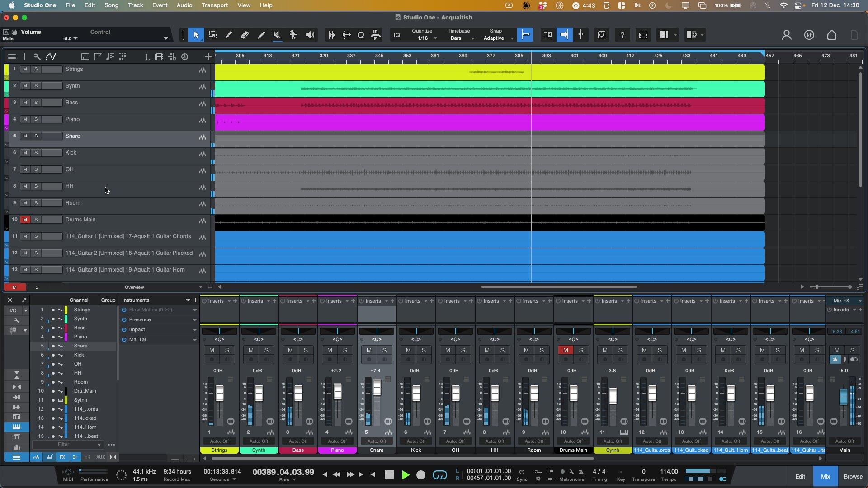The image size is (868, 488).
Task: Click Auto: Off on Snare channel
Action: point(377,441)
